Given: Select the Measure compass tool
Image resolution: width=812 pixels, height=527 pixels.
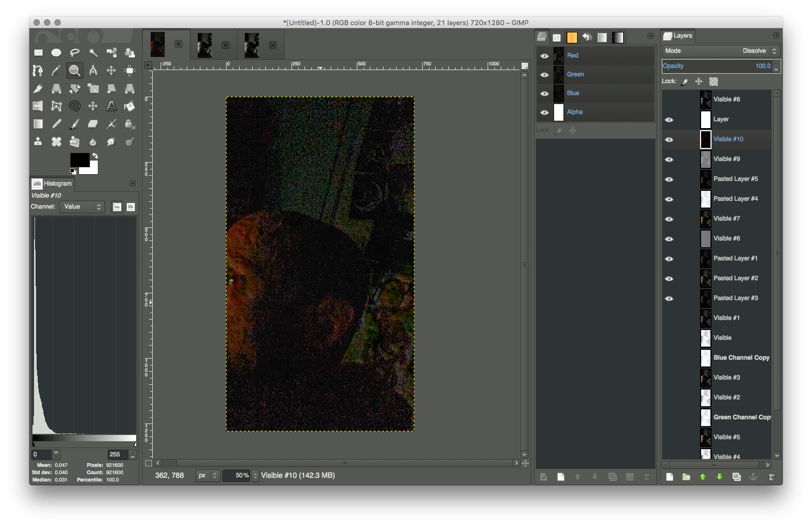Looking at the screenshot, I should 93,70.
